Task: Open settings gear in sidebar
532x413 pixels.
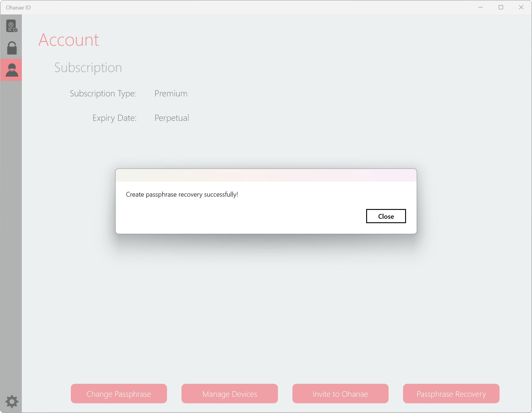Action: [12, 402]
